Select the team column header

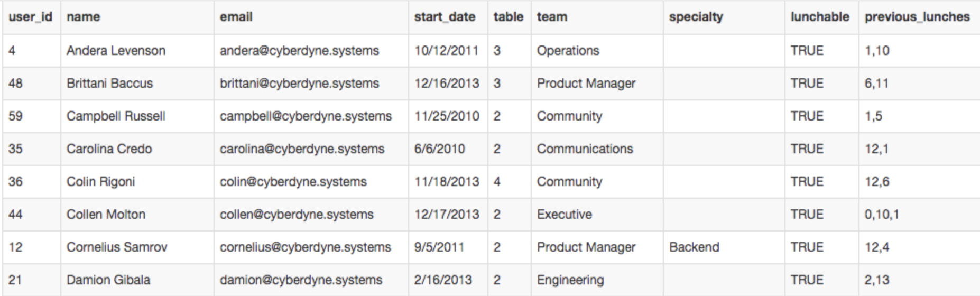click(552, 17)
